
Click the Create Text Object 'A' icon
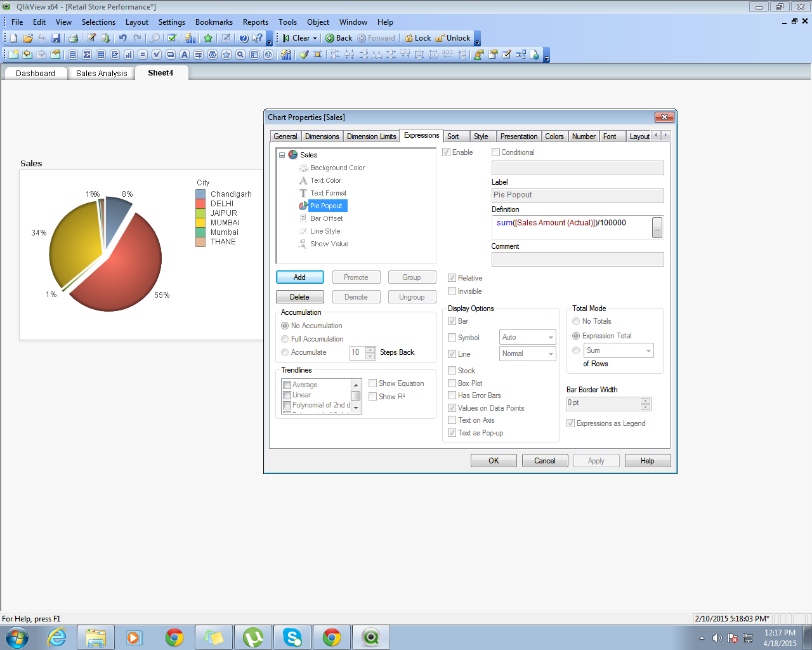(185, 55)
